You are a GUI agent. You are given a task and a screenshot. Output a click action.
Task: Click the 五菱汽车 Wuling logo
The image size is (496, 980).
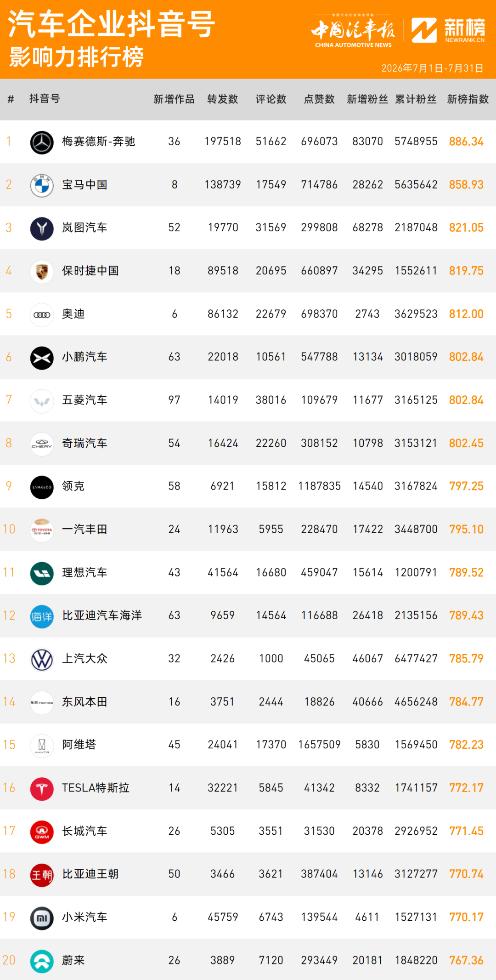click(42, 401)
